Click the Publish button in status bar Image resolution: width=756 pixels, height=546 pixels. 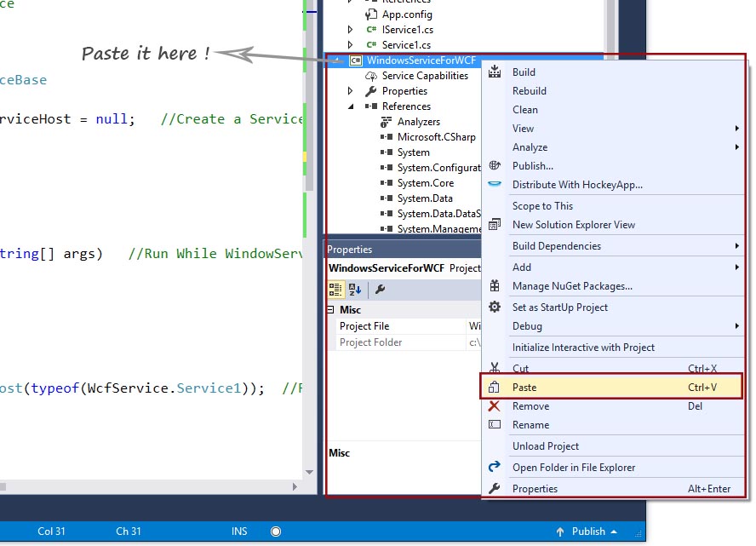(588, 532)
